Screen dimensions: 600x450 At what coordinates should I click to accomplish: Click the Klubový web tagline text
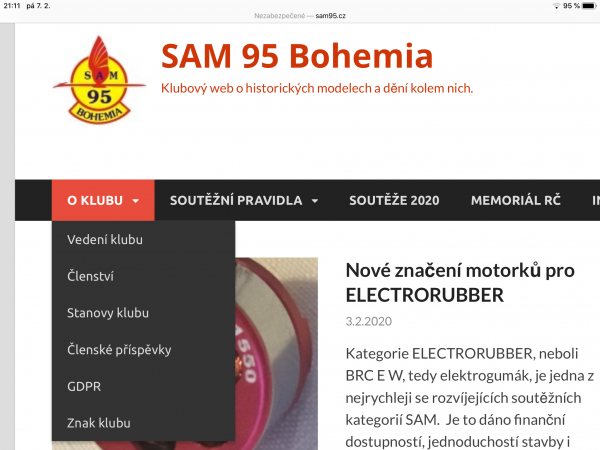click(x=317, y=88)
